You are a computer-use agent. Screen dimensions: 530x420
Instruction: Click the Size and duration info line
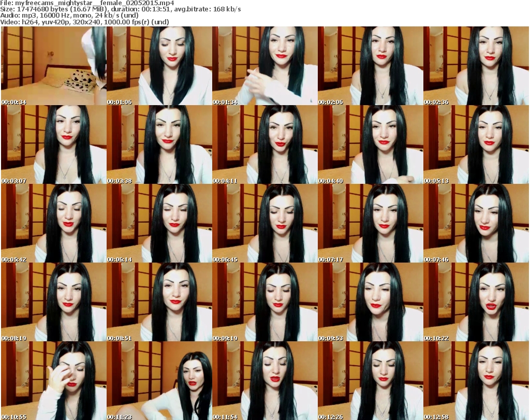121,9
